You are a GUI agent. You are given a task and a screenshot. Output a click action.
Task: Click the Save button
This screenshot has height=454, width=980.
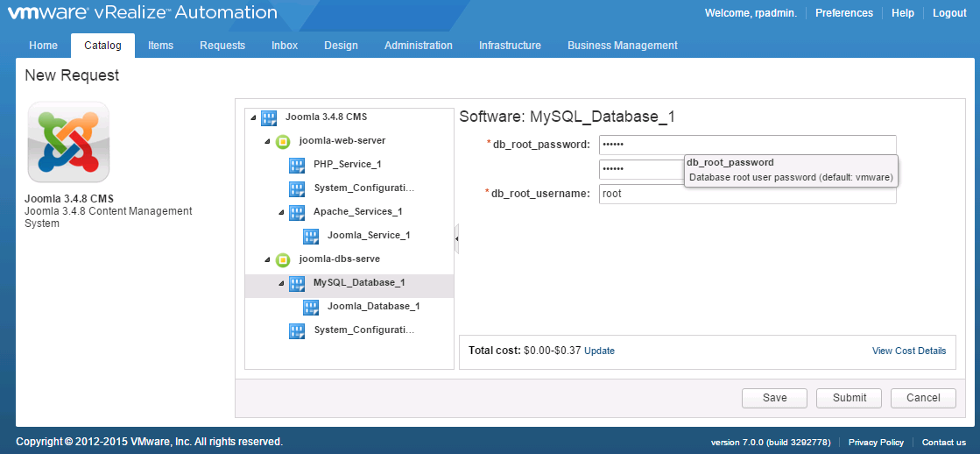click(774, 398)
